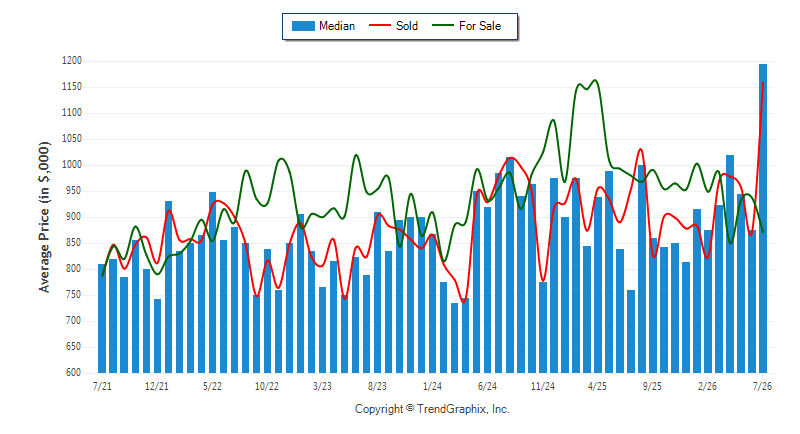The width and height of the screenshot is (800, 434).
Task: Click the 1000 y-axis value
Action: 72,165
